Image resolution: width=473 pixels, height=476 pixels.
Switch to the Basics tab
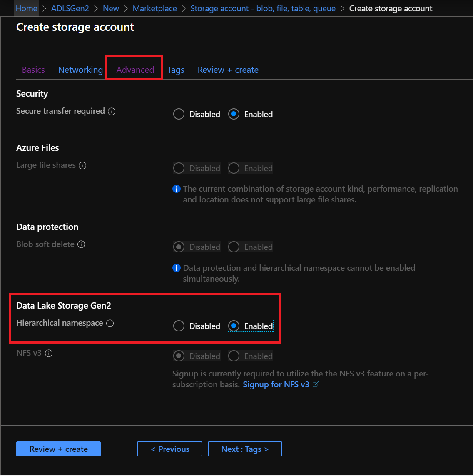click(x=33, y=70)
